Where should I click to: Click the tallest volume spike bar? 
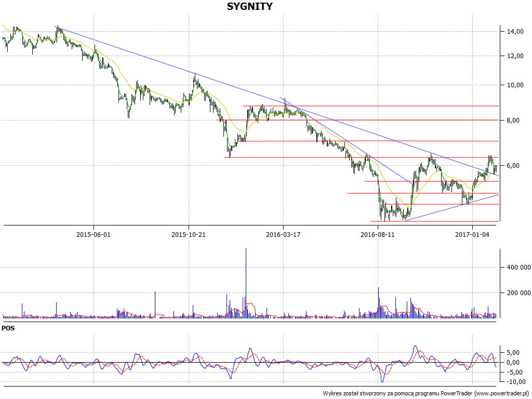[246, 283]
